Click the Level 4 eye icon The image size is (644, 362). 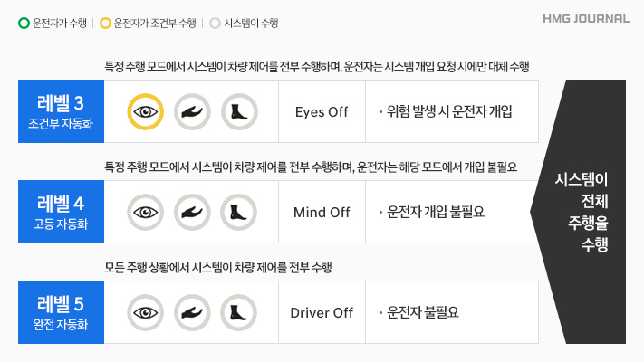[x=145, y=213]
